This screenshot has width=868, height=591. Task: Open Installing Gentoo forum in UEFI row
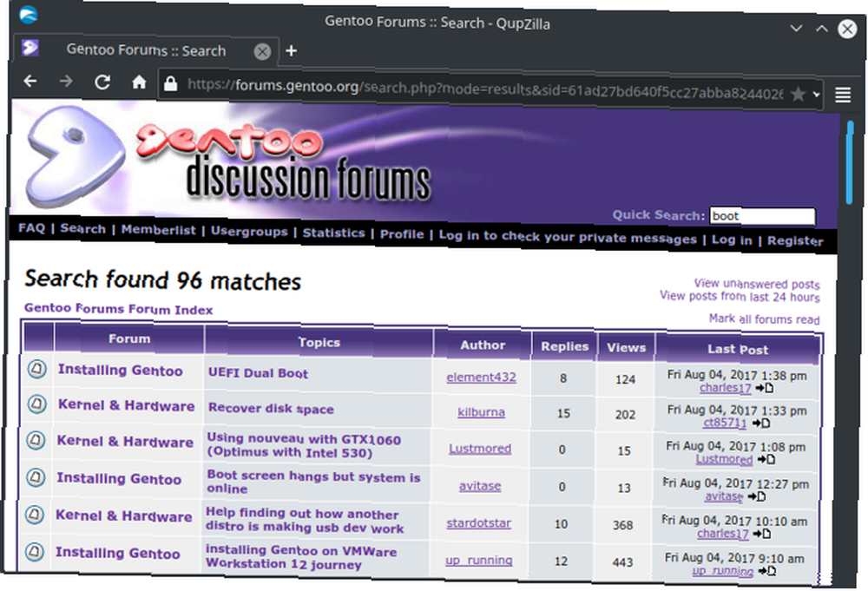(x=120, y=371)
